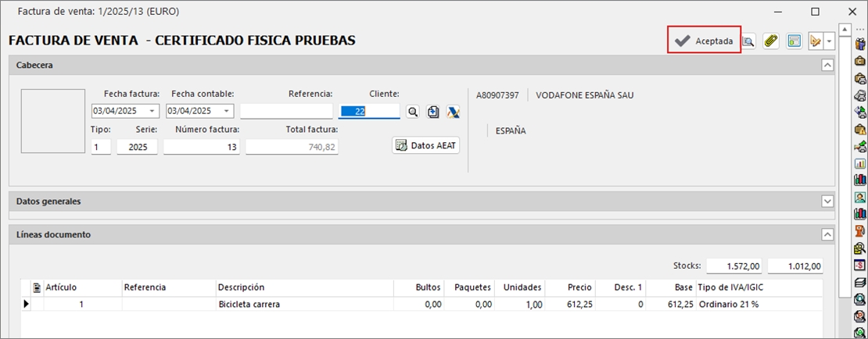Click the briefcase with warning triangle icon

click(x=859, y=130)
